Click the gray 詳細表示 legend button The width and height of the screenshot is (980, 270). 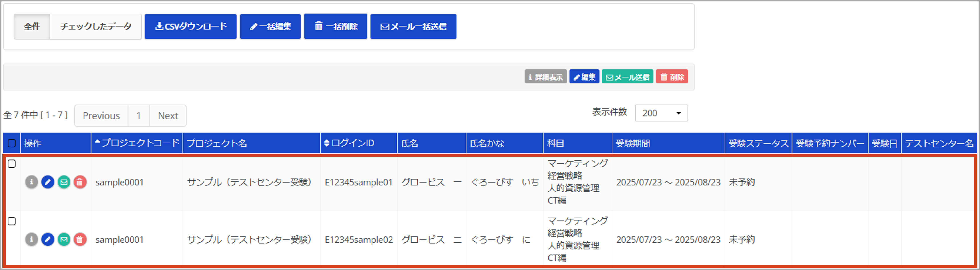point(546,77)
